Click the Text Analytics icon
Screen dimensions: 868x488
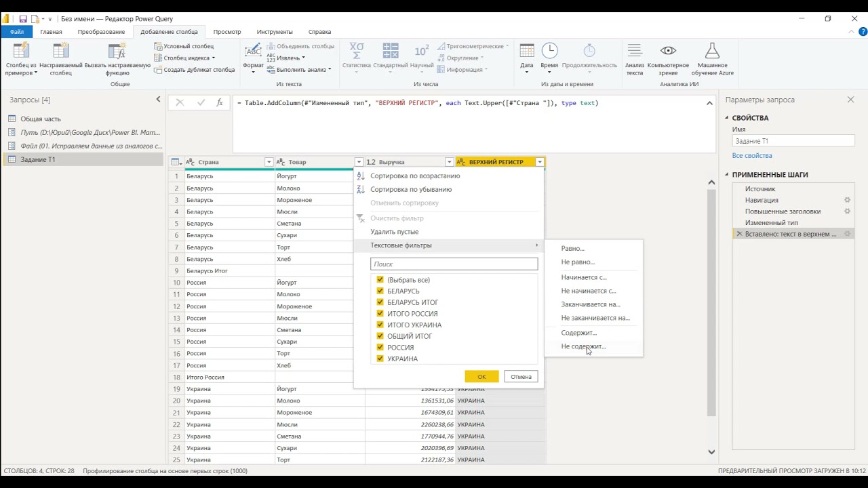coord(635,51)
